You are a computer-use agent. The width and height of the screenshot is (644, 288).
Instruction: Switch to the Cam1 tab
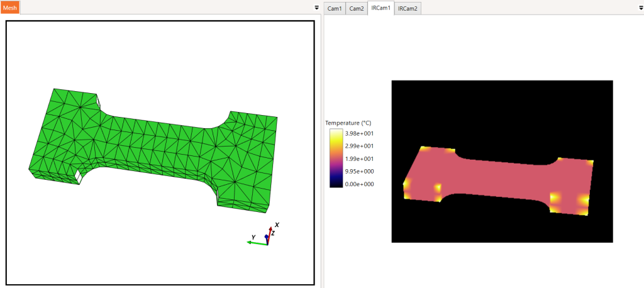(335, 8)
